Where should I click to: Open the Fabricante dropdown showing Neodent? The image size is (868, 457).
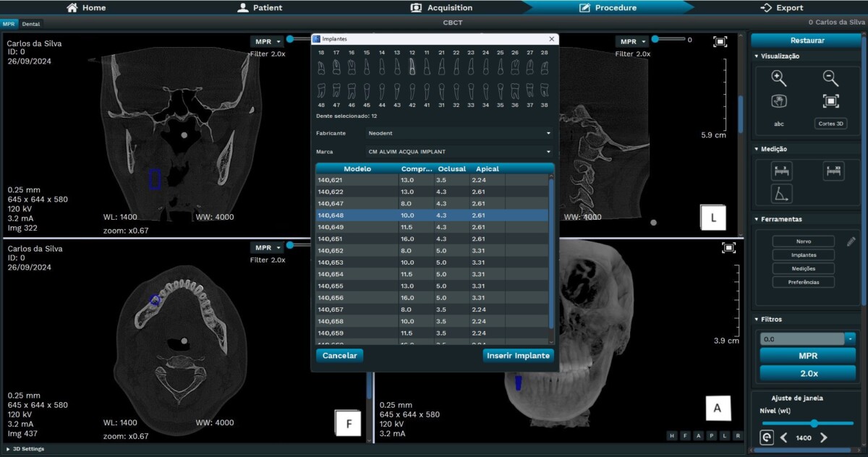pyautogui.click(x=459, y=133)
